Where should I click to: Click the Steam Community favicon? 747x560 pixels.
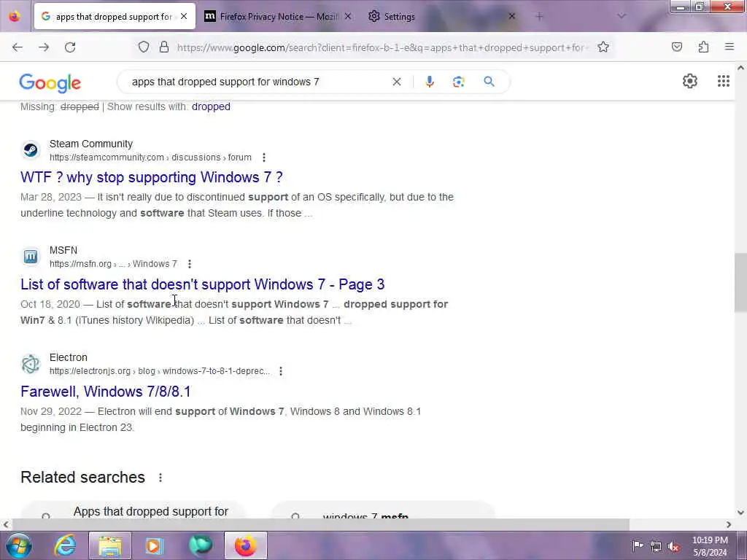point(31,150)
